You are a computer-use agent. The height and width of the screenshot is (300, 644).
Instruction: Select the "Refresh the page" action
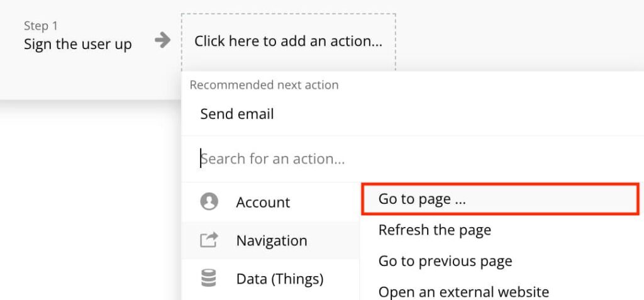tap(435, 230)
